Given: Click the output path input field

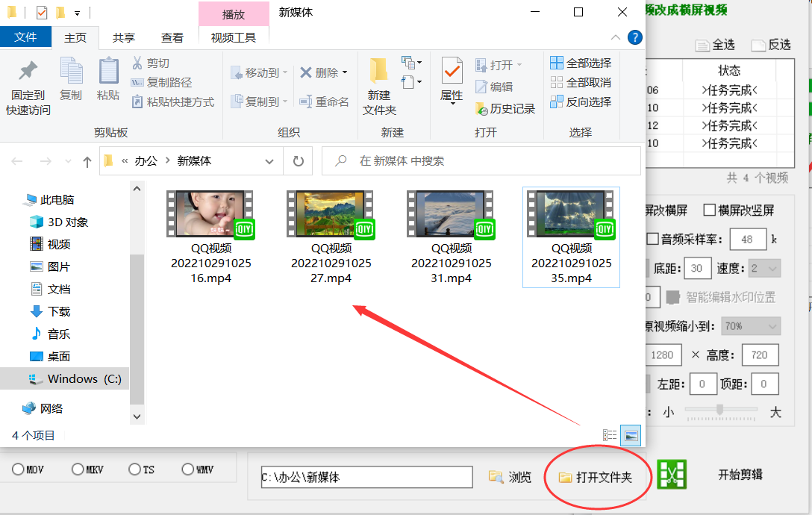Looking at the screenshot, I should point(366,477).
